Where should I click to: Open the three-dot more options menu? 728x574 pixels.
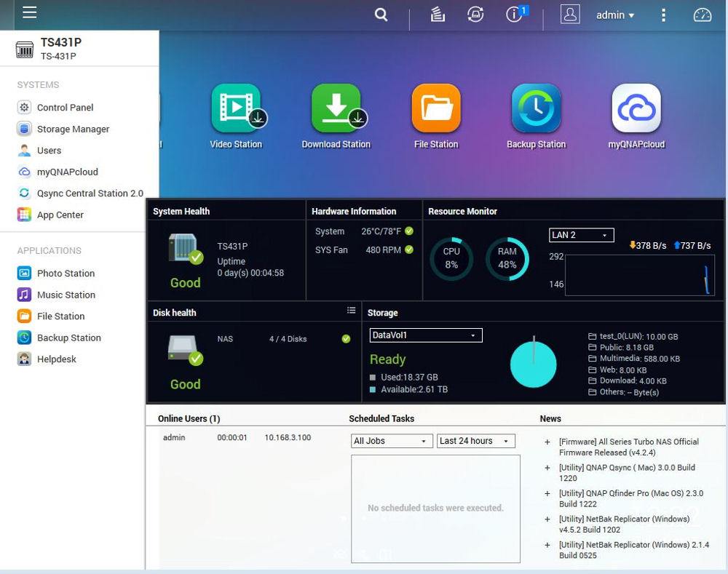coord(663,15)
